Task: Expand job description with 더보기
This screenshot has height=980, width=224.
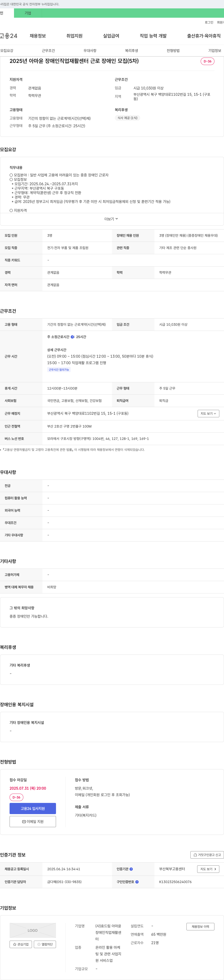Action: click(111, 219)
